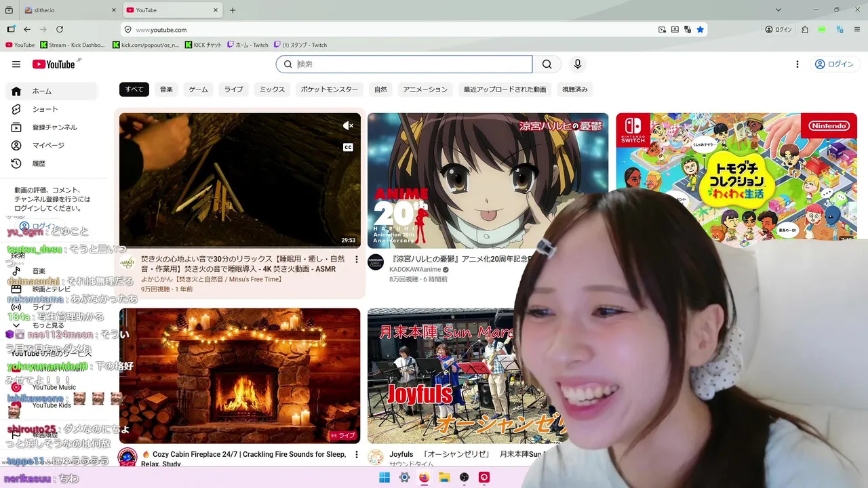Open the Stream - Kick Dashboard bookmark
The width and height of the screenshot is (868, 488).
(73, 45)
